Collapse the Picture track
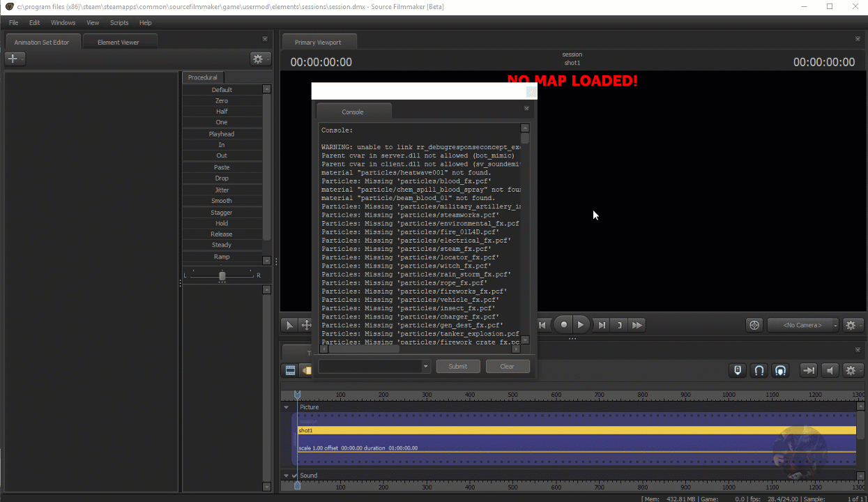 [286, 407]
